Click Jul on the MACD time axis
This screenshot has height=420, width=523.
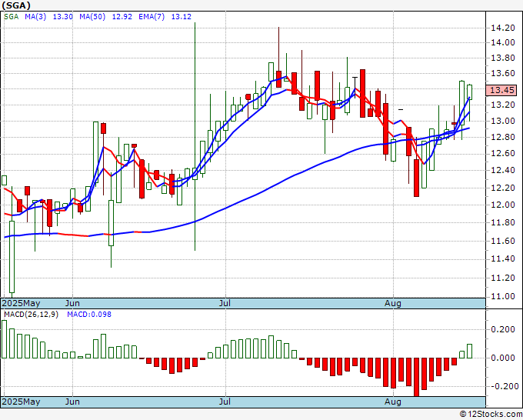225,402
